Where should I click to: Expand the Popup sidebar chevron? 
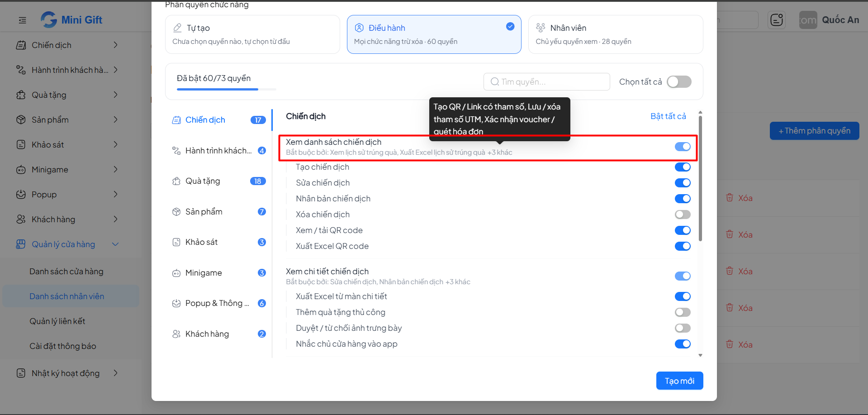tap(116, 194)
